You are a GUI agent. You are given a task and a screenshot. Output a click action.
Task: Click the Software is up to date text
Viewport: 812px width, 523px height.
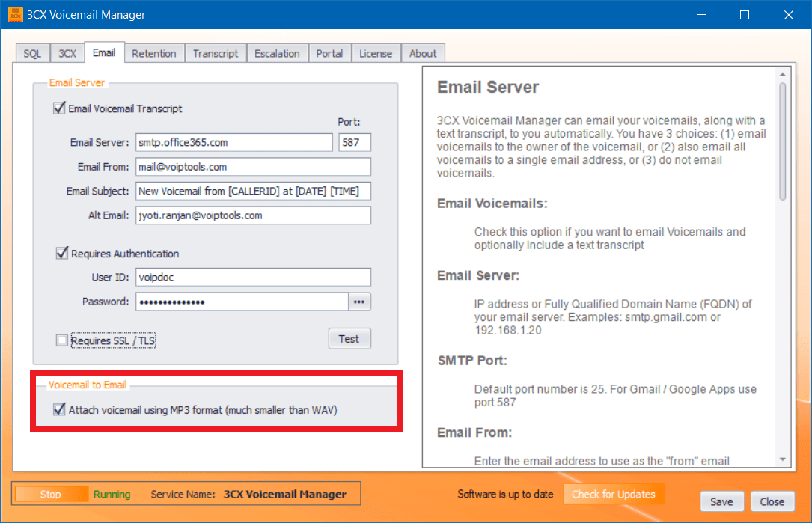[x=505, y=494]
